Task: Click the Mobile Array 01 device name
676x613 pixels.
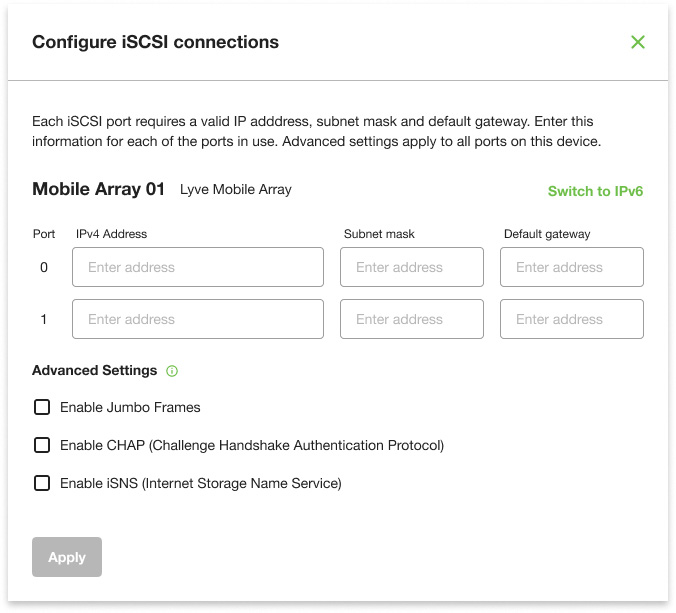Action: click(98, 189)
